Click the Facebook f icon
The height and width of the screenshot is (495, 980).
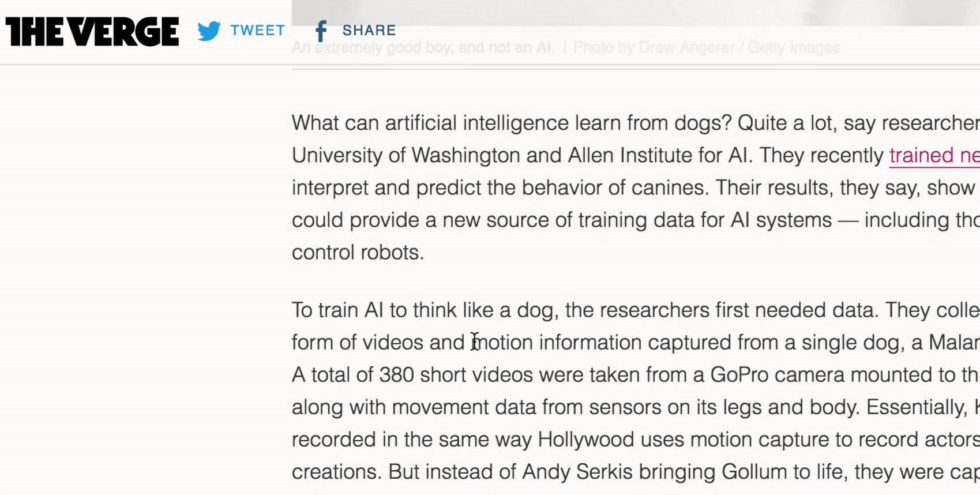(x=321, y=31)
